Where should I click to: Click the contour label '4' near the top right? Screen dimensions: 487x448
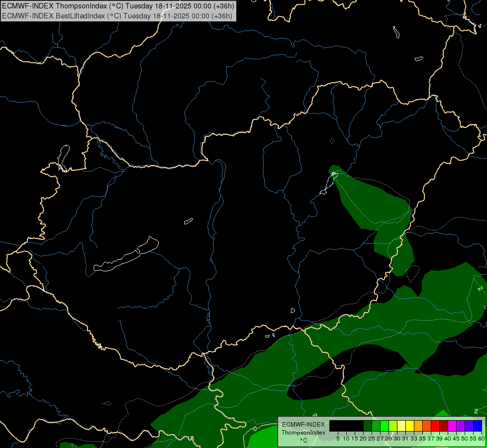click(x=479, y=25)
